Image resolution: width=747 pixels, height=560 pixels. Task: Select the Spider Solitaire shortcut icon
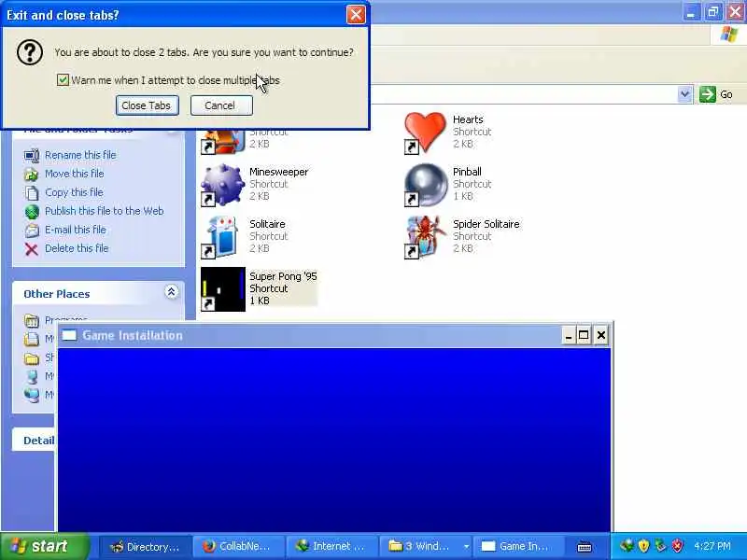[x=425, y=237]
